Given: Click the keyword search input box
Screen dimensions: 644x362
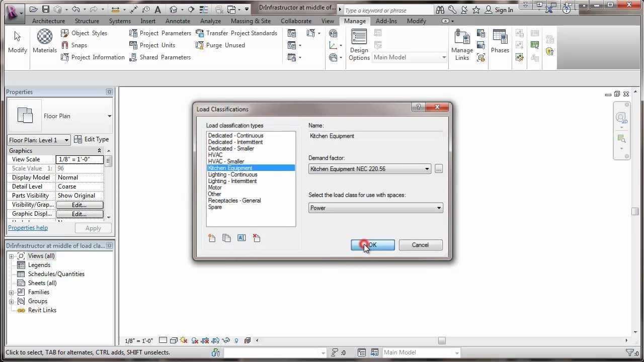Looking at the screenshot, I should click(388, 10).
